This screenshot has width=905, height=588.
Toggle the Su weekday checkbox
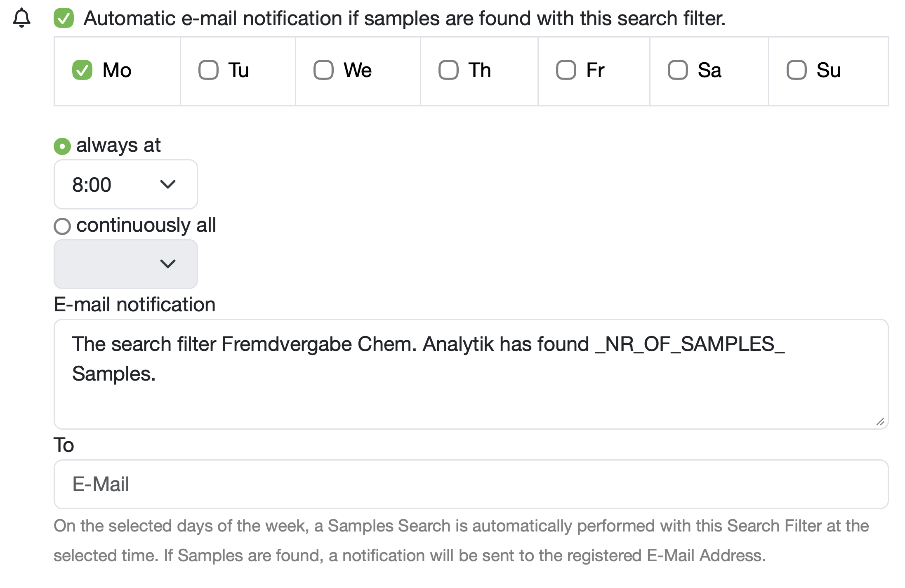click(x=797, y=70)
